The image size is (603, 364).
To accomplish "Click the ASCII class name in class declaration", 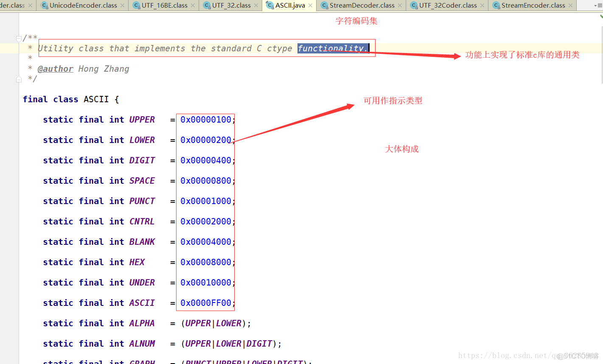I will tap(96, 99).
